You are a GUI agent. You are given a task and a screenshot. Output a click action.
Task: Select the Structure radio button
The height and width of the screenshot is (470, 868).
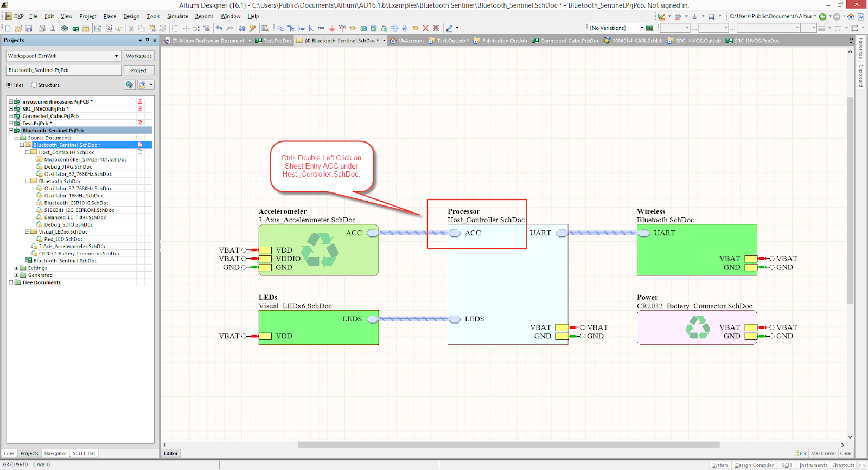(x=34, y=85)
